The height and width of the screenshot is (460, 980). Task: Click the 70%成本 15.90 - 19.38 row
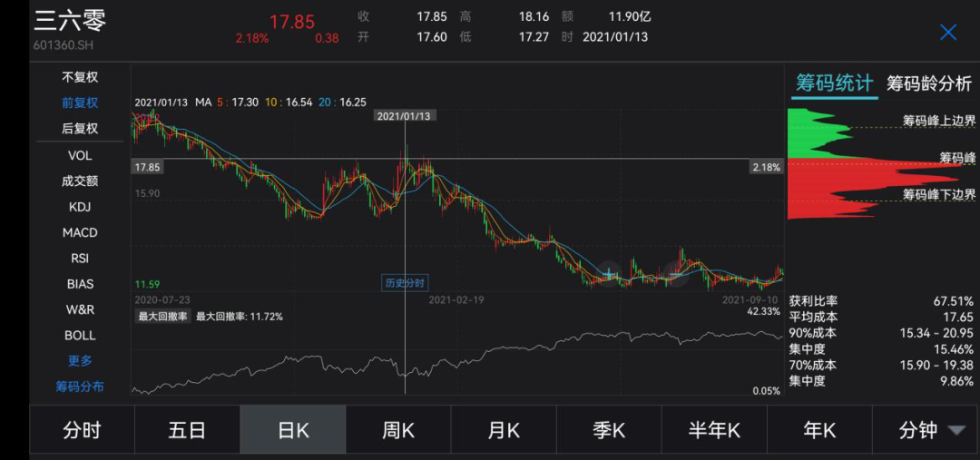pos(881,365)
